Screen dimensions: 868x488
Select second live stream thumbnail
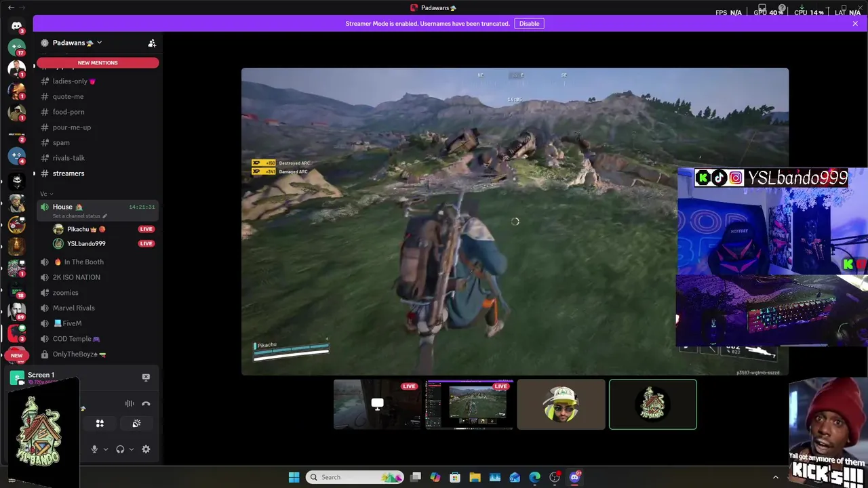coord(469,404)
